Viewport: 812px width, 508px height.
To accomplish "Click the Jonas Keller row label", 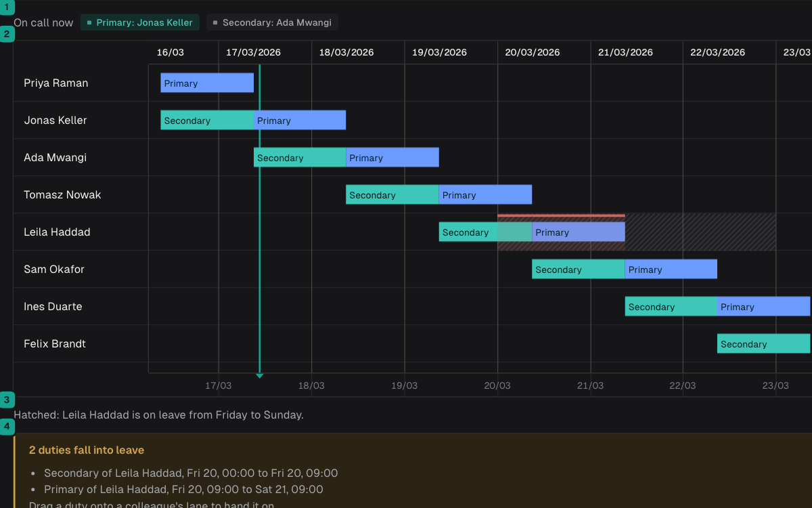I will point(55,120).
